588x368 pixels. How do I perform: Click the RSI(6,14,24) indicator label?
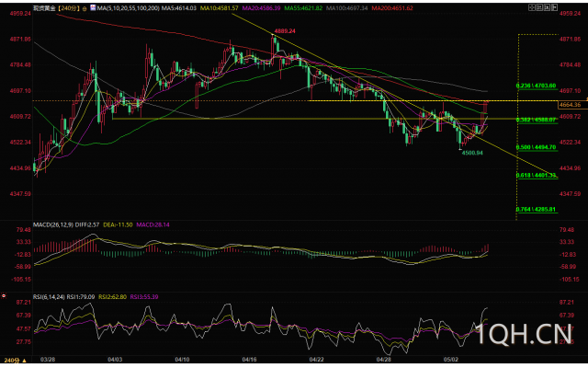49,296
